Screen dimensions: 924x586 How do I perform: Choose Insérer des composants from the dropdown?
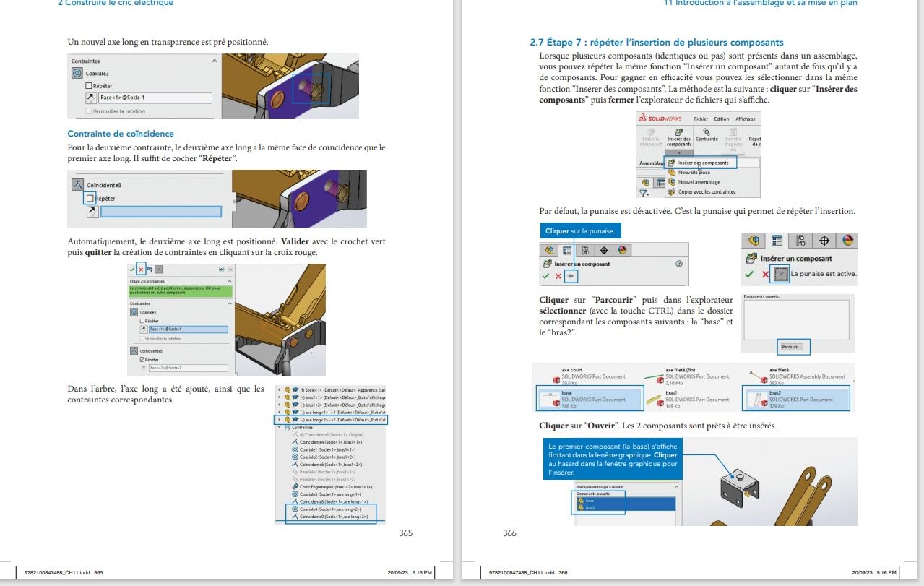click(x=703, y=163)
